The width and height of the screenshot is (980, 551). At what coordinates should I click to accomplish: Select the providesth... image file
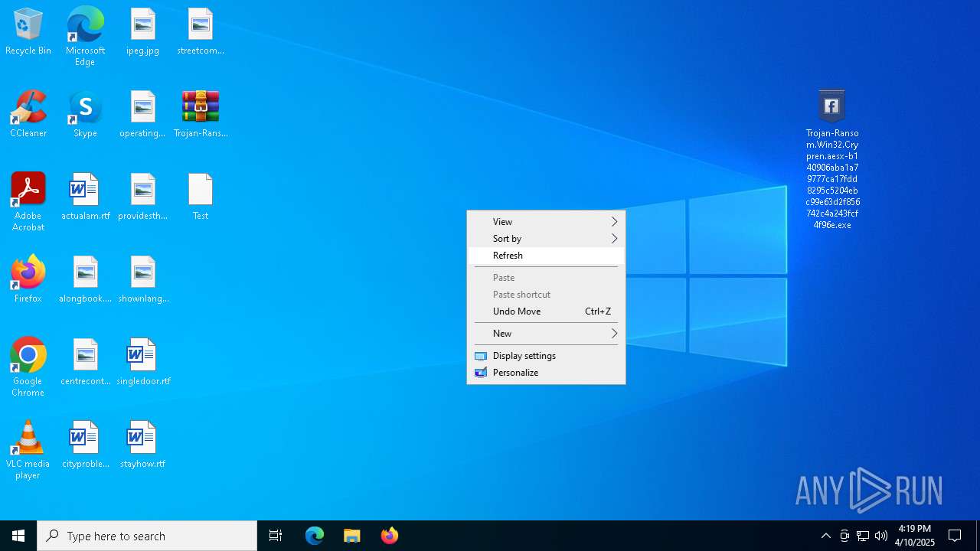tap(143, 197)
